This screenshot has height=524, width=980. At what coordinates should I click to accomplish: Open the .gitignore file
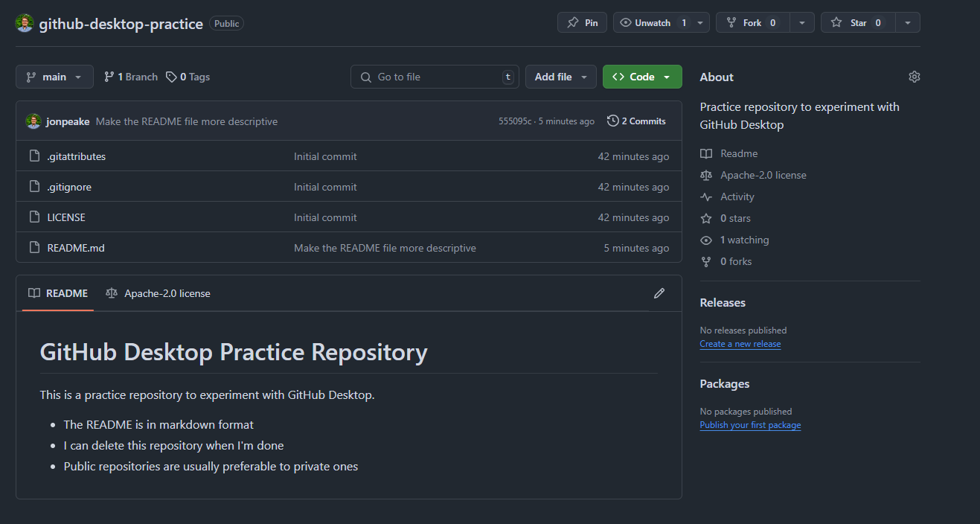pos(69,187)
